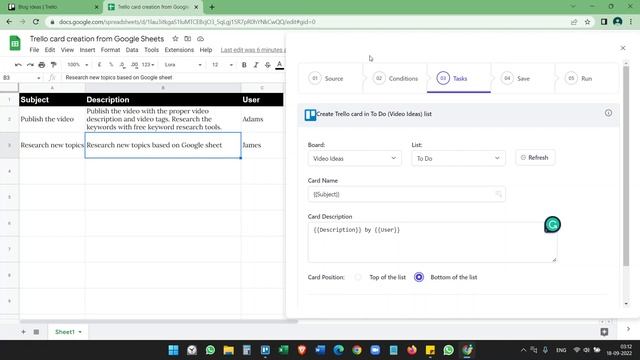Click the Card Name input field

click(407, 194)
